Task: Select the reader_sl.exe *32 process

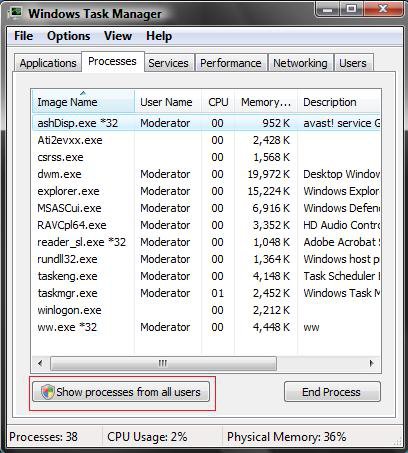Action: (206, 242)
